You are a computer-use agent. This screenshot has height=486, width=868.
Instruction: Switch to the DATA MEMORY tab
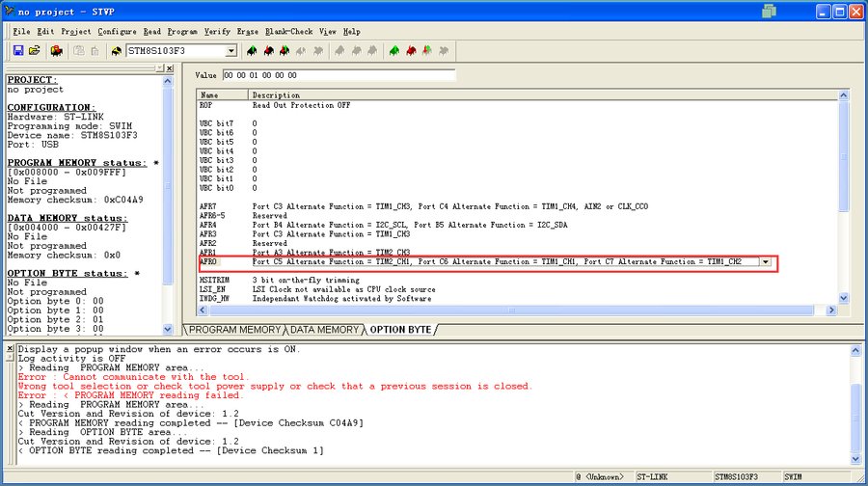click(x=325, y=330)
